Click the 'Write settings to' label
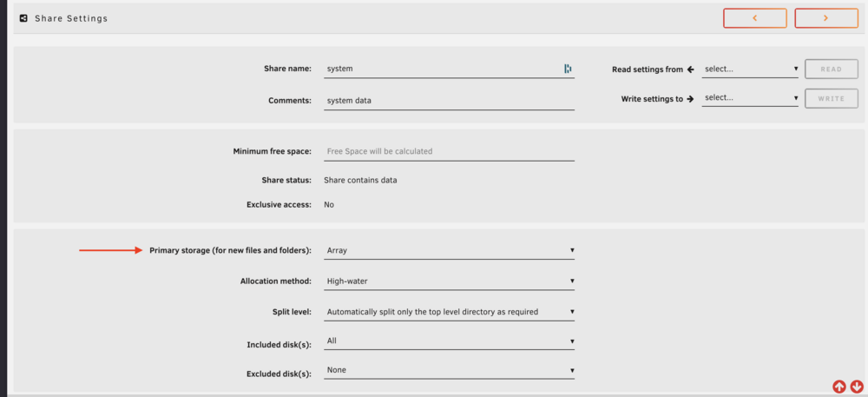Viewport: 868px width, 397px height. pyautogui.click(x=652, y=99)
